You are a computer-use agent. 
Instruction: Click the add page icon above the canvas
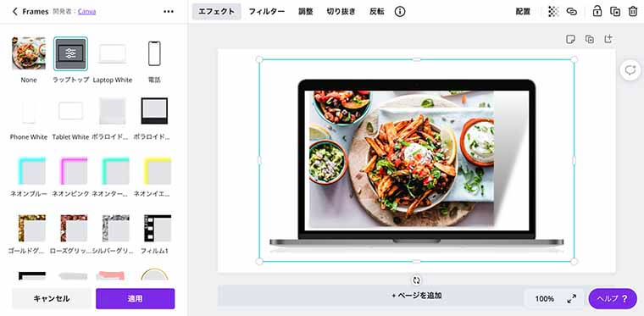tap(608, 39)
